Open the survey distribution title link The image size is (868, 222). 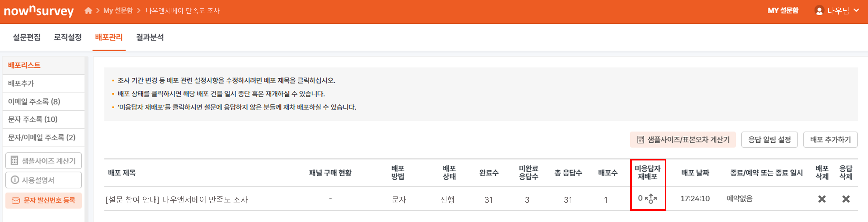click(x=176, y=199)
